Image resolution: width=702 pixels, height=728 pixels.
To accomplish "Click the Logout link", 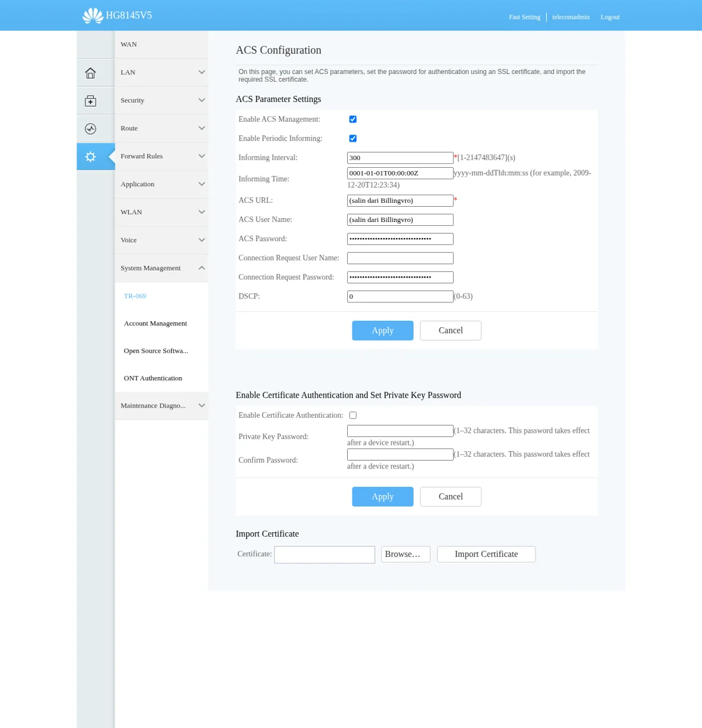I will [x=609, y=17].
